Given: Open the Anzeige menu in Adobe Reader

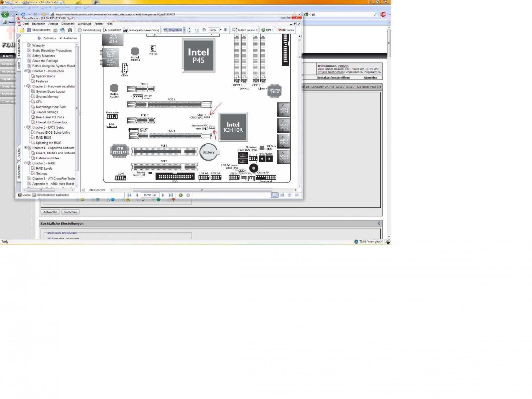Looking at the screenshot, I should click(53, 24).
